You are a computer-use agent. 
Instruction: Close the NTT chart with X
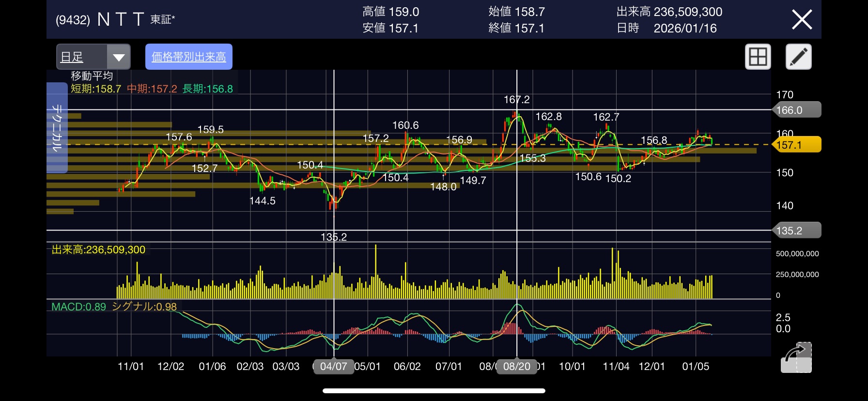(802, 20)
